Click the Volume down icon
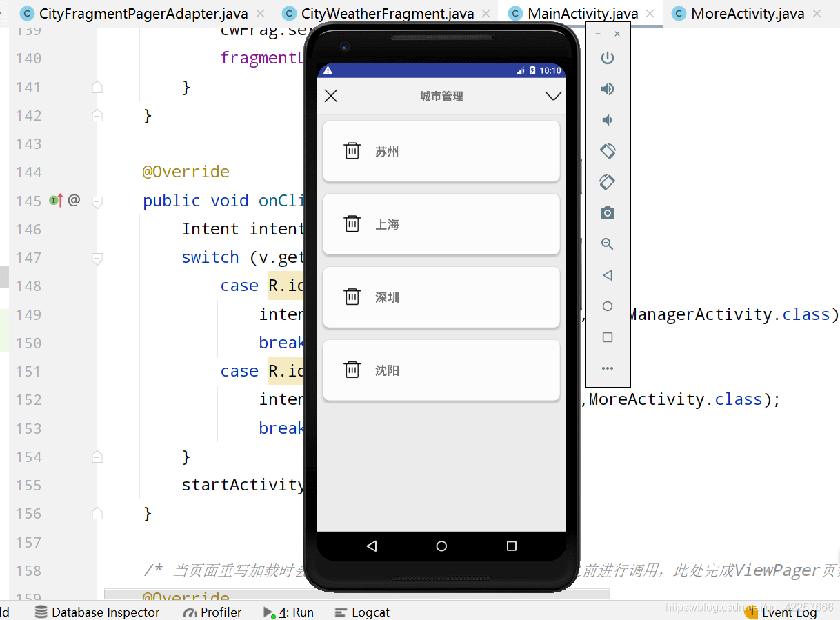The image size is (840, 620). coord(608,119)
